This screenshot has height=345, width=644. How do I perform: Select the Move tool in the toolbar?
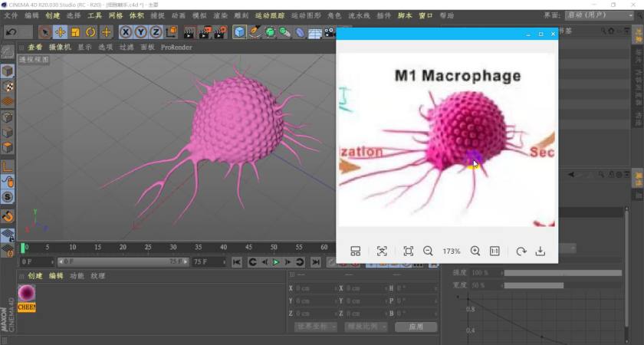tap(60, 32)
